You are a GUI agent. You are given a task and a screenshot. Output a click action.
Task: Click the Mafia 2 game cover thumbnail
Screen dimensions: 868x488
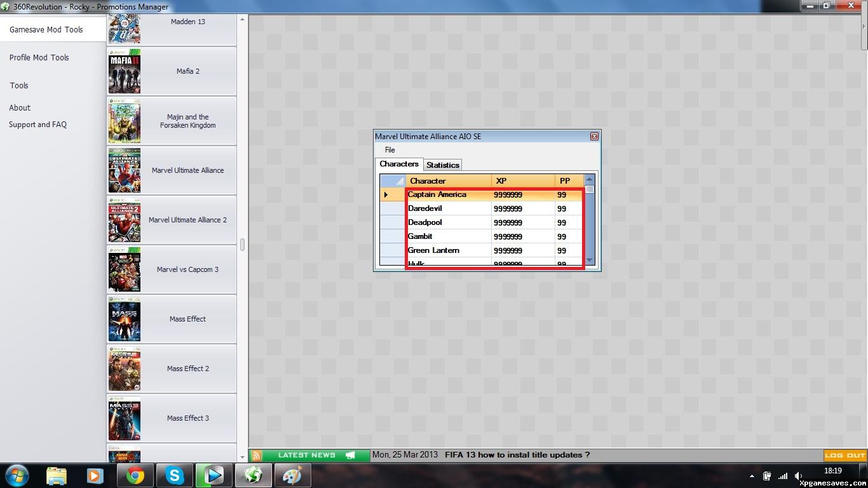point(125,71)
